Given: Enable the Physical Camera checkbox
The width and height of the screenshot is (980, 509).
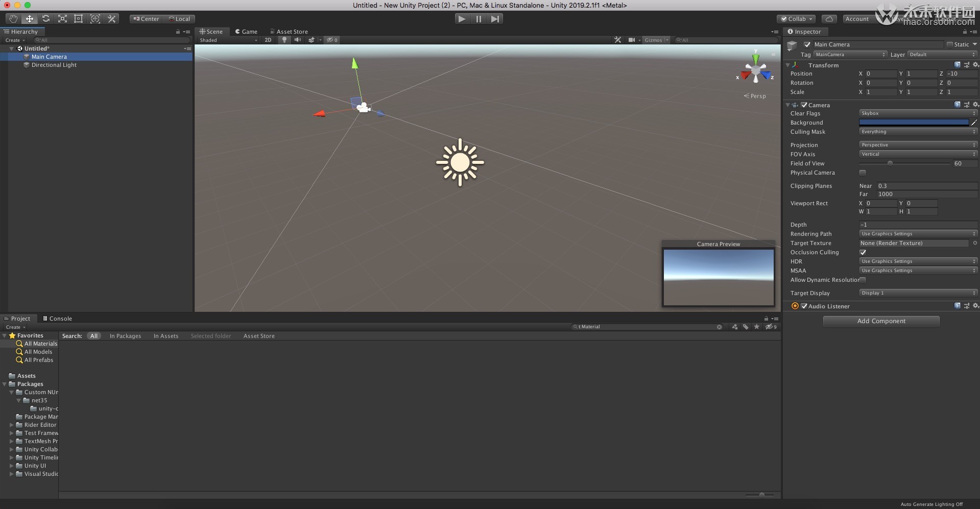Looking at the screenshot, I should [863, 173].
